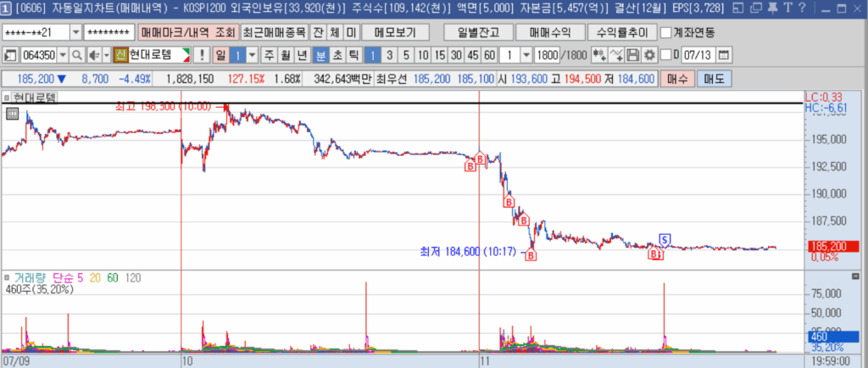868x368 pixels.
Task: Select the 월 monthly period toggle
Action: point(286,55)
